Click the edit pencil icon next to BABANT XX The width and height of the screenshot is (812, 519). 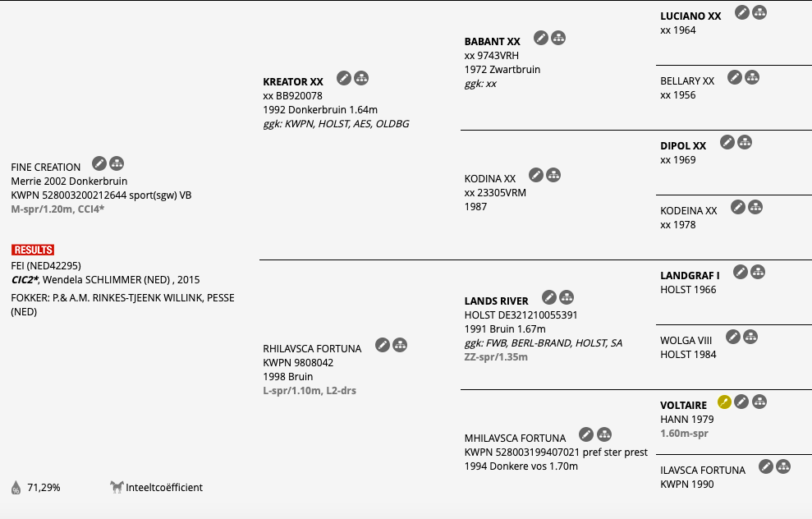pyautogui.click(x=541, y=38)
